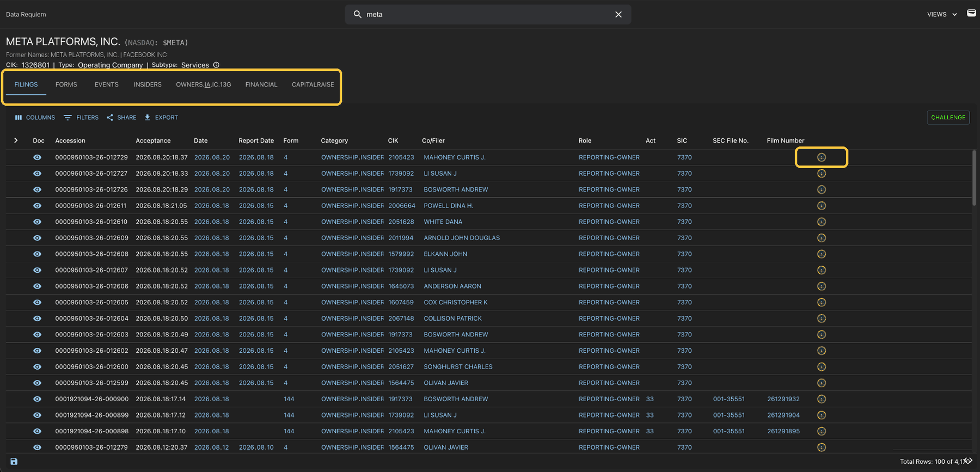Expand the chevron left of the Doc column

(16, 140)
